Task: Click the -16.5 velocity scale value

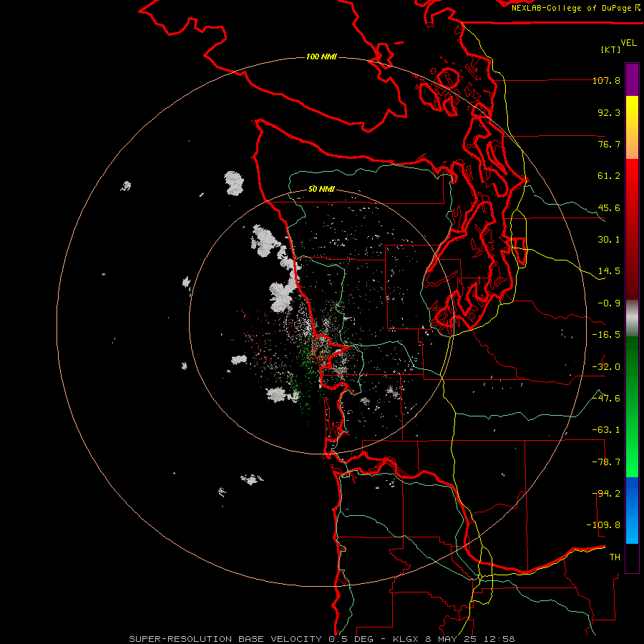Action: (606, 335)
